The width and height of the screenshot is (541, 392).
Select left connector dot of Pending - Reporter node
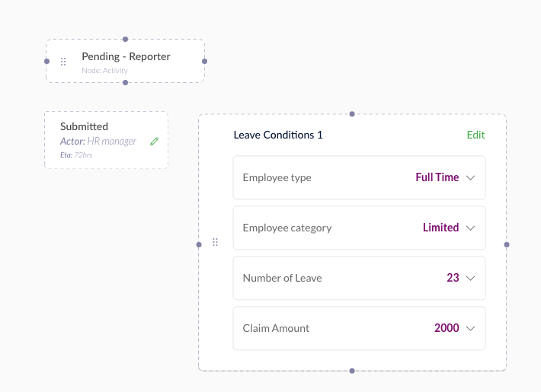(x=47, y=62)
